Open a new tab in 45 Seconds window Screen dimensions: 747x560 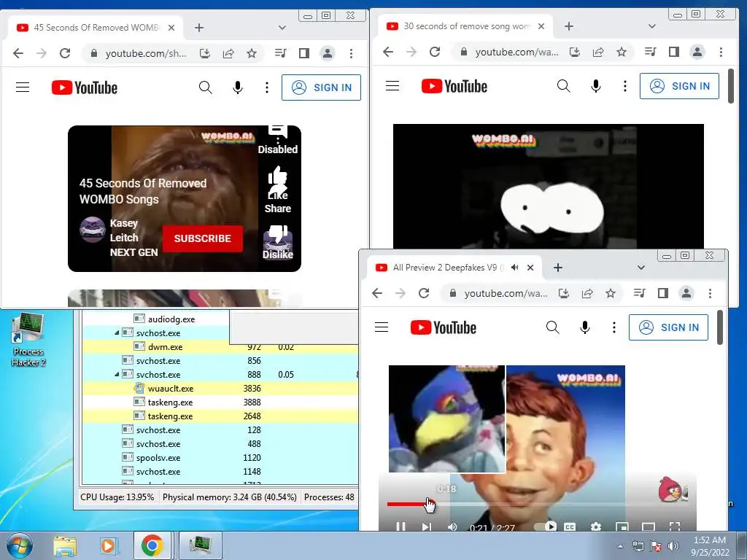click(199, 28)
